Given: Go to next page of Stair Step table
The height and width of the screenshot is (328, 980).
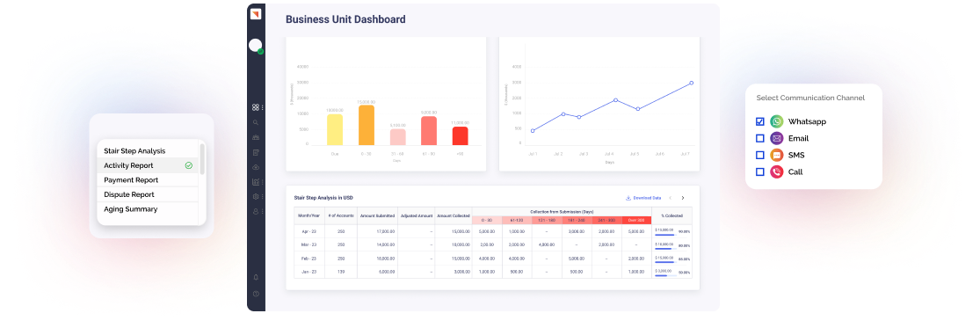Looking at the screenshot, I should (683, 198).
